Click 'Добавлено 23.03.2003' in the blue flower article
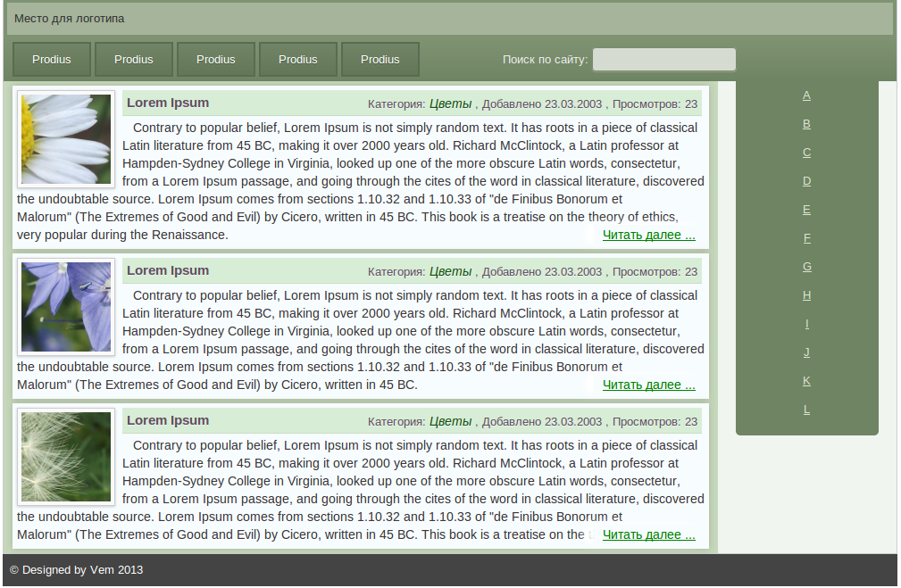Viewport: 901px width, 588px height. pyautogui.click(x=542, y=271)
